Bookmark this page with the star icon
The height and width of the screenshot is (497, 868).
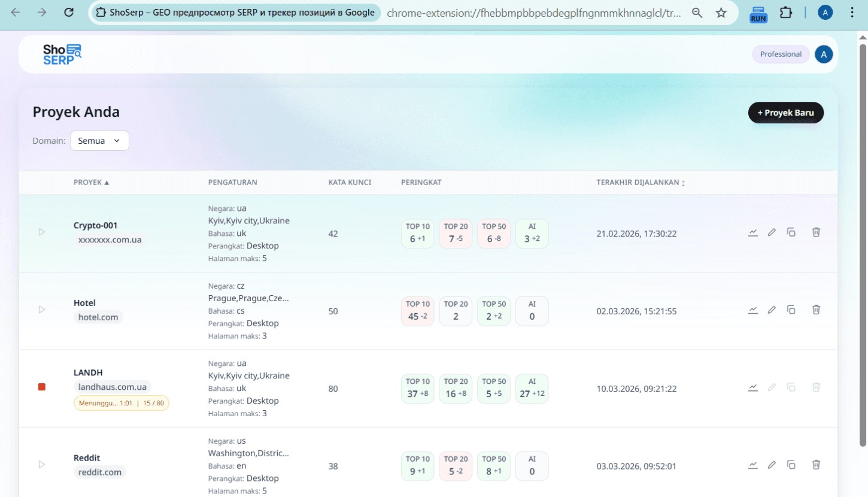click(721, 13)
